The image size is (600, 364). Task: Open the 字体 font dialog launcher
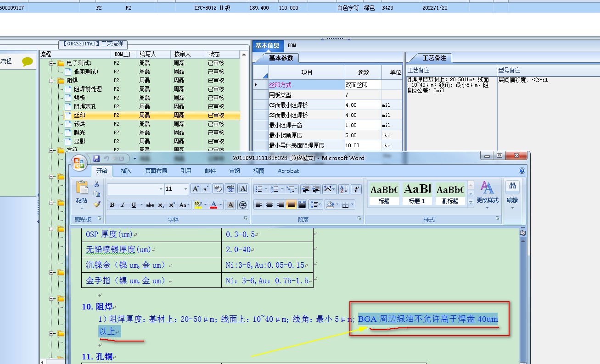click(246, 219)
